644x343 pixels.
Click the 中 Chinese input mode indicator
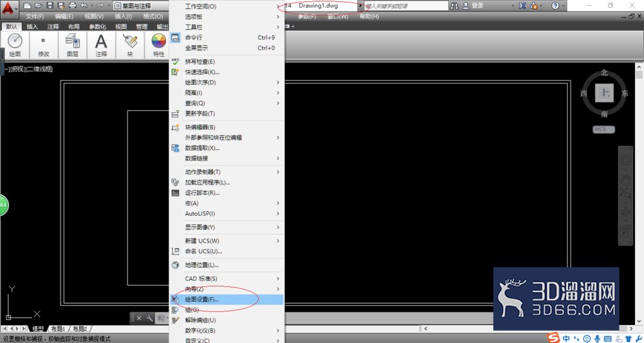coord(566,338)
